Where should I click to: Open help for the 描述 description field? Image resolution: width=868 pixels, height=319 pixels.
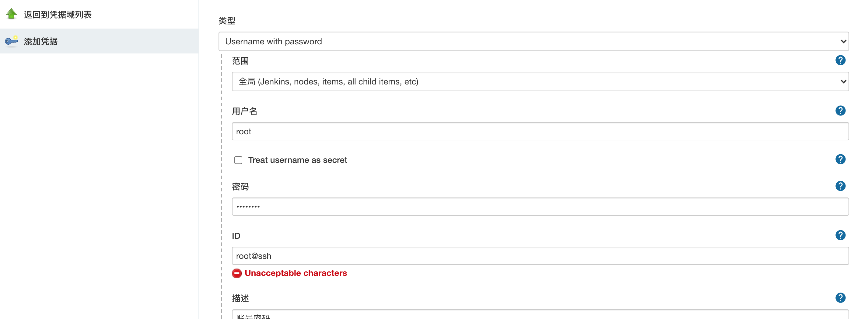pyautogui.click(x=840, y=298)
